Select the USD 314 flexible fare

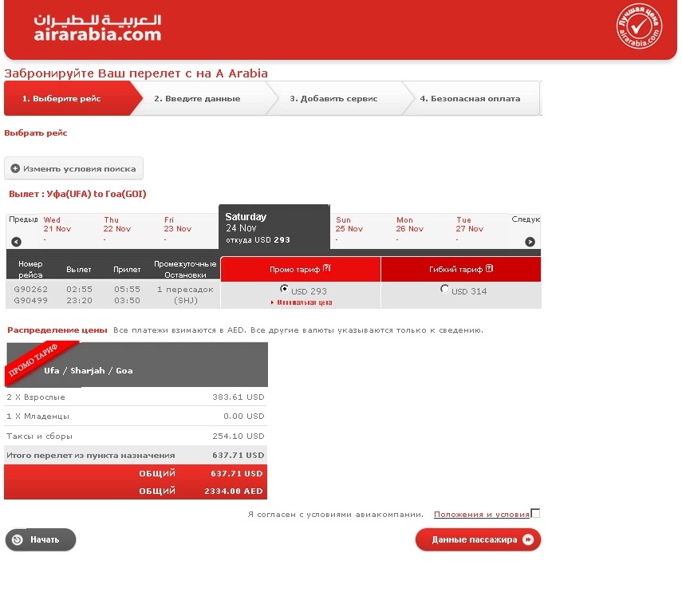coord(444,289)
